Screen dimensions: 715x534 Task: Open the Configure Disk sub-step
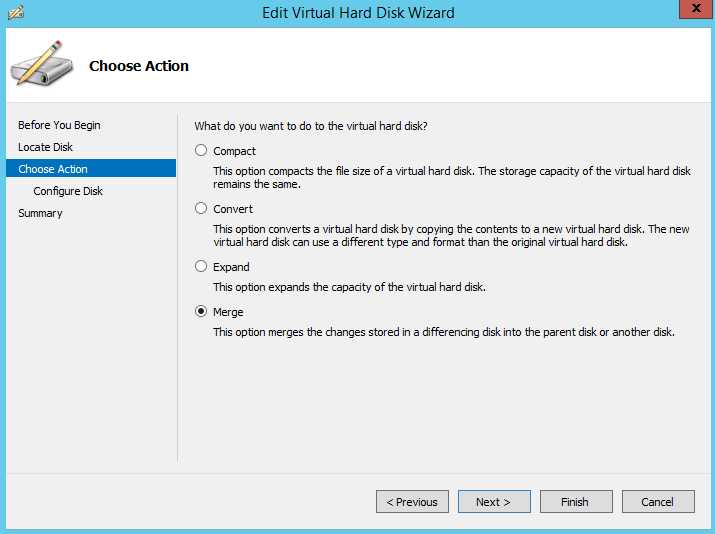[68, 191]
